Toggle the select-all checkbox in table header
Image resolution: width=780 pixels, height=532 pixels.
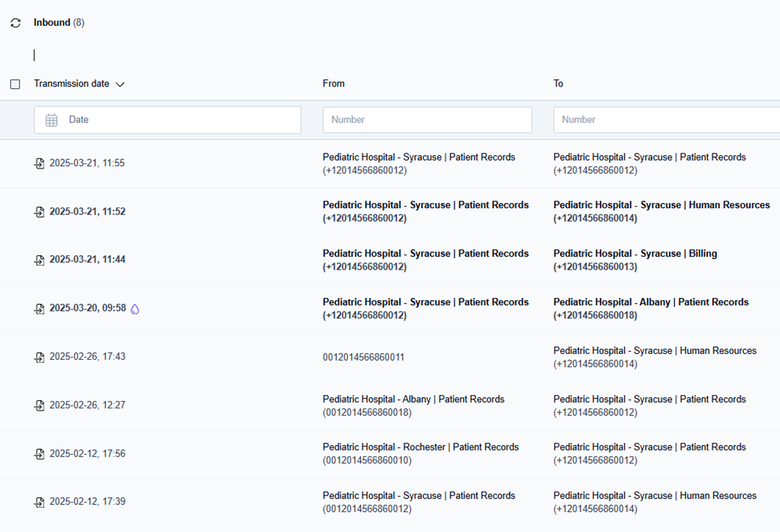(15, 84)
